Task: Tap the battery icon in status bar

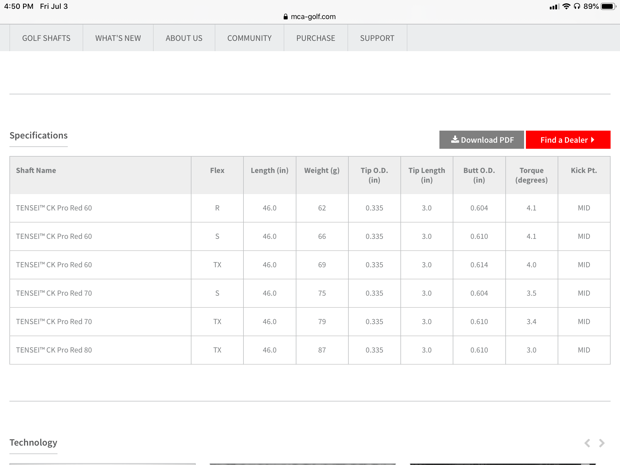Action: [608, 6]
